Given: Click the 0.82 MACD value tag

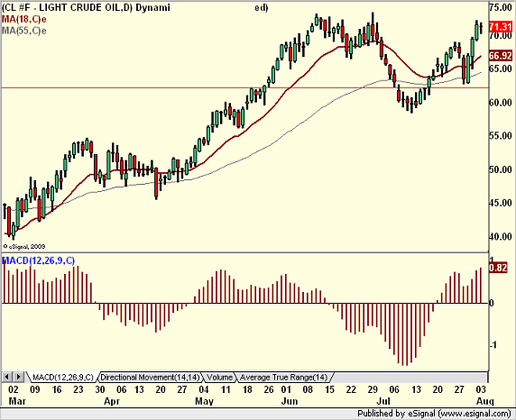Looking at the screenshot, I should tap(498, 268).
